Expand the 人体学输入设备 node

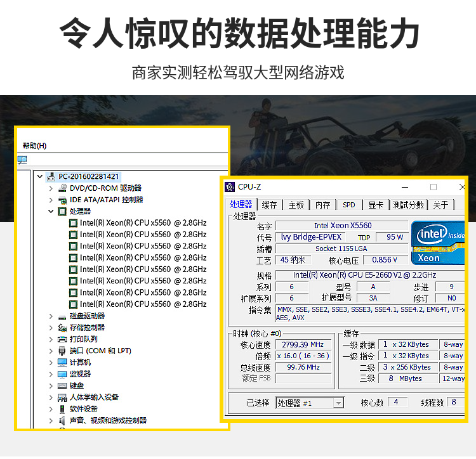pyautogui.click(x=51, y=398)
